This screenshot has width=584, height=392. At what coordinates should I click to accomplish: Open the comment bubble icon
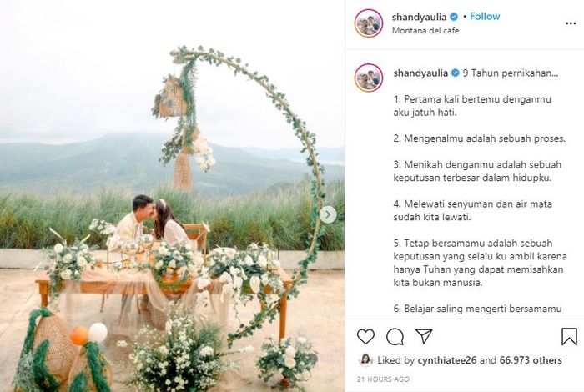point(395,337)
